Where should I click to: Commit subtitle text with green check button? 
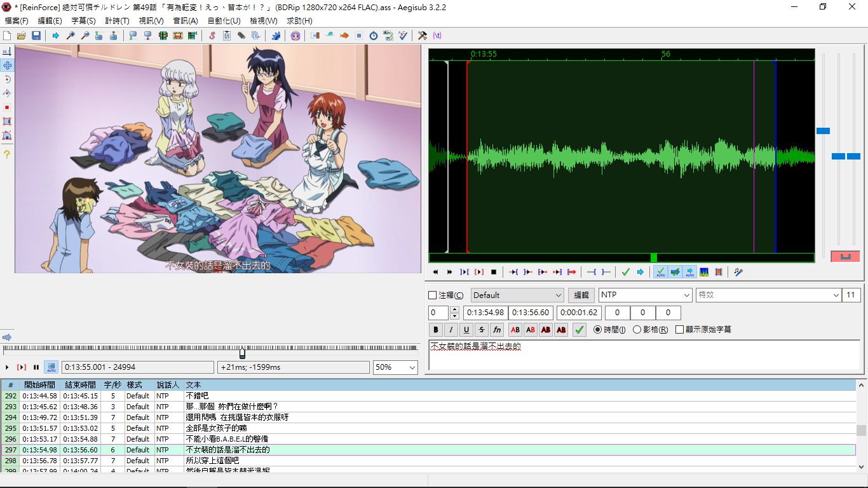tap(579, 330)
